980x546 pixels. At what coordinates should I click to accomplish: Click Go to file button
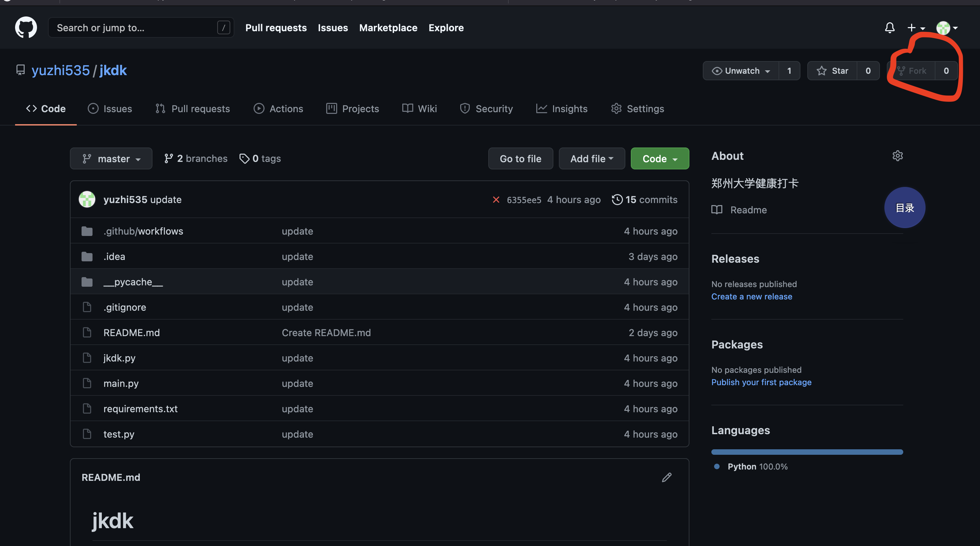click(520, 158)
